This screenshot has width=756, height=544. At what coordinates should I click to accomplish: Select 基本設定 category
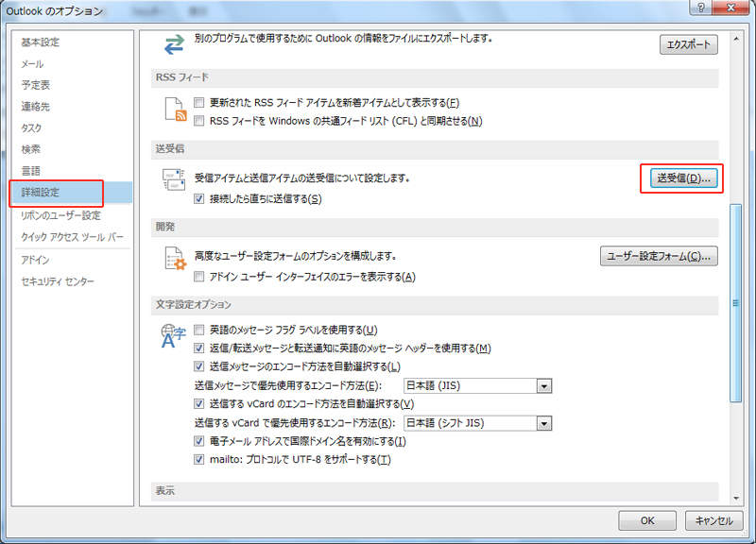coord(72,42)
